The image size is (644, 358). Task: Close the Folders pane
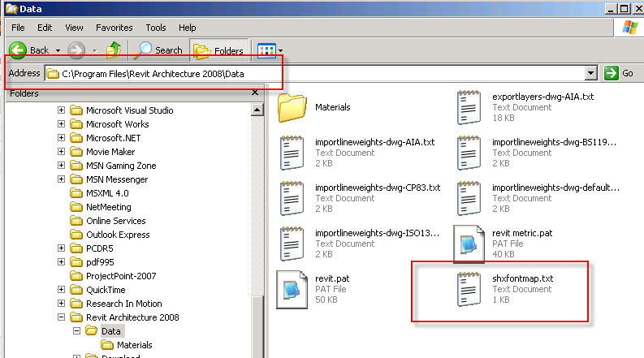pos(255,93)
